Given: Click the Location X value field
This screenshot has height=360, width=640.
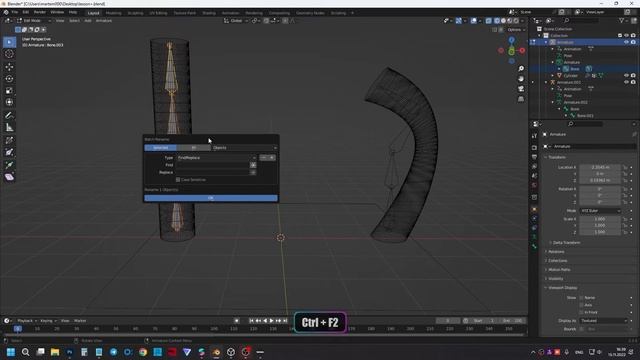Looking at the screenshot, I should 600,167.
